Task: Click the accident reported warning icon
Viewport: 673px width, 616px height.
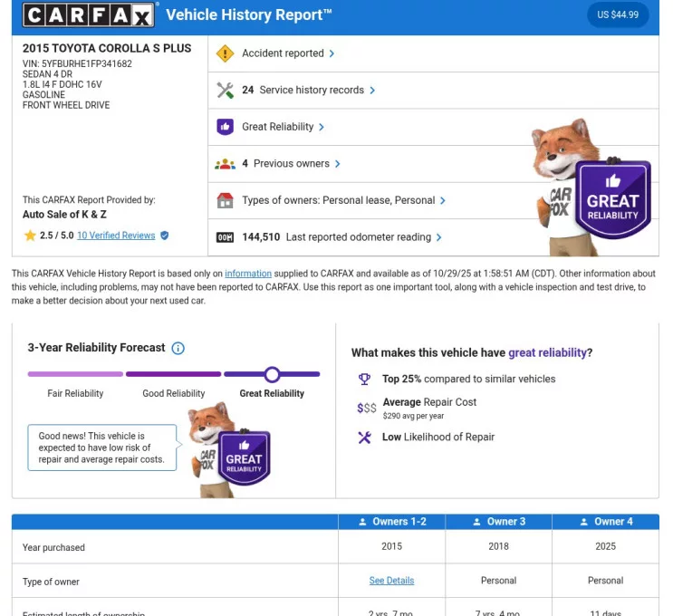Action: pos(226,53)
